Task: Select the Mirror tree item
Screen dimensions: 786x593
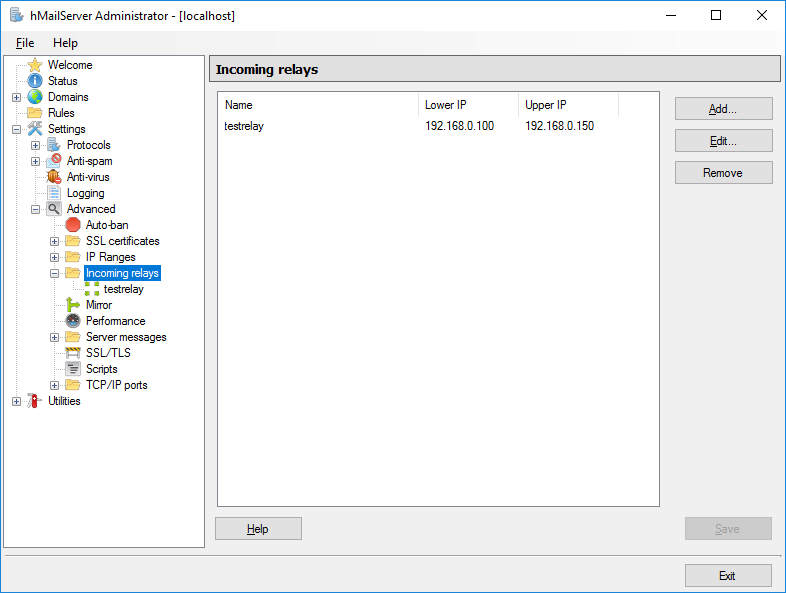Action: pyautogui.click(x=99, y=305)
